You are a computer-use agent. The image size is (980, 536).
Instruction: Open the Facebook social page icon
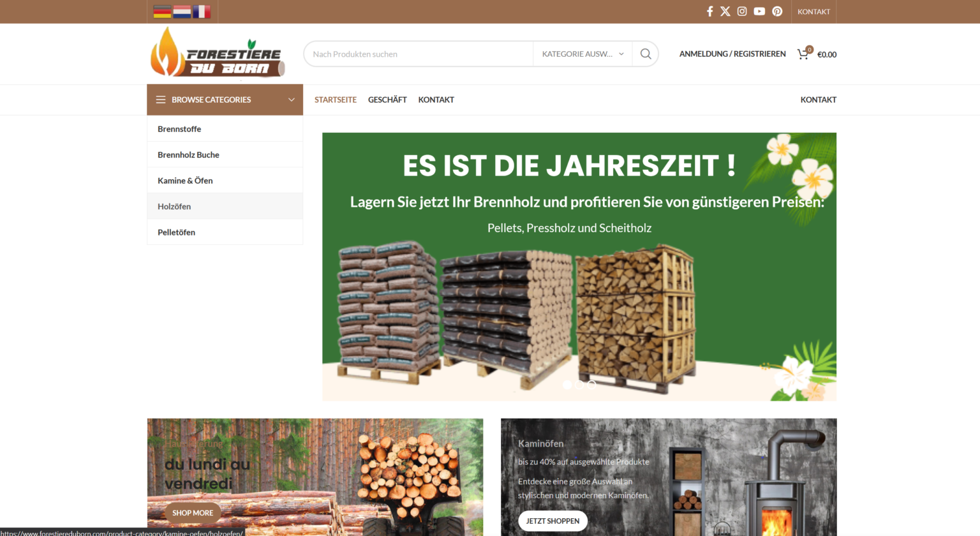point(709,11)
